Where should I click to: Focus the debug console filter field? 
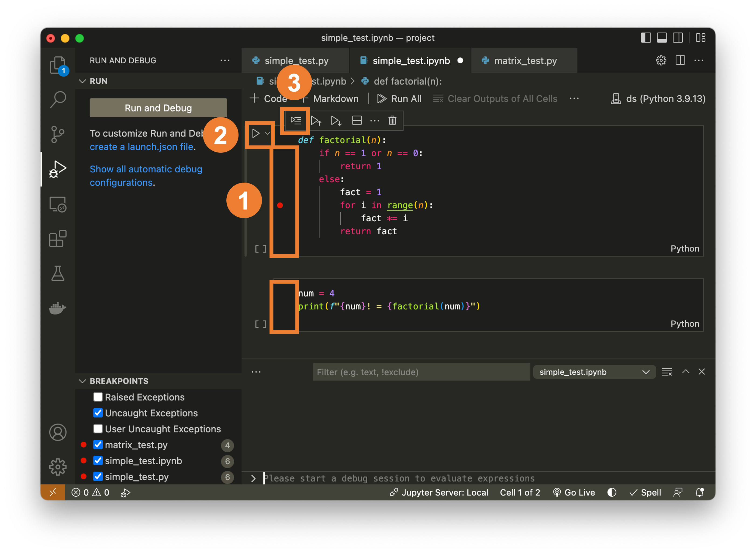point(422,372)
